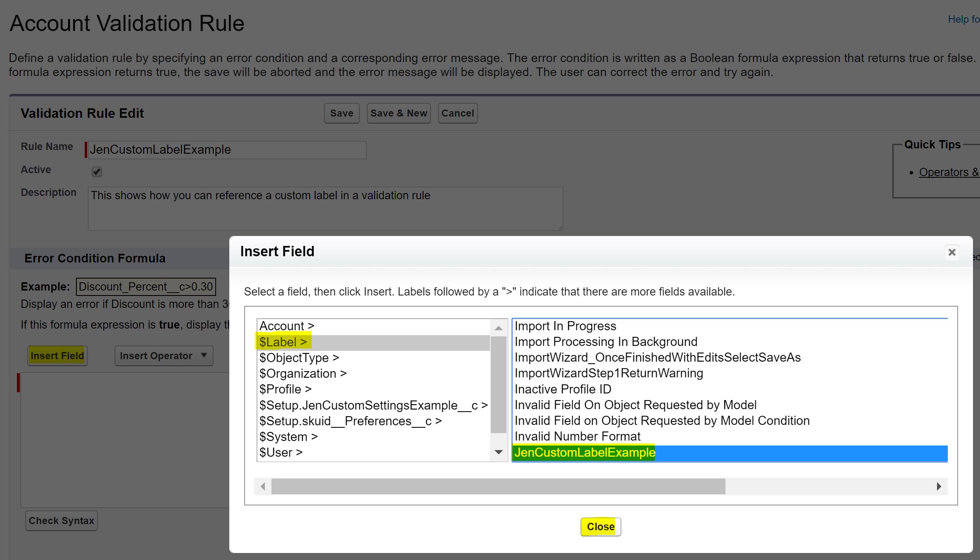Click the horizontal scrollbar right arrow
Screen dimensions: 980x560
pos(939,486)
